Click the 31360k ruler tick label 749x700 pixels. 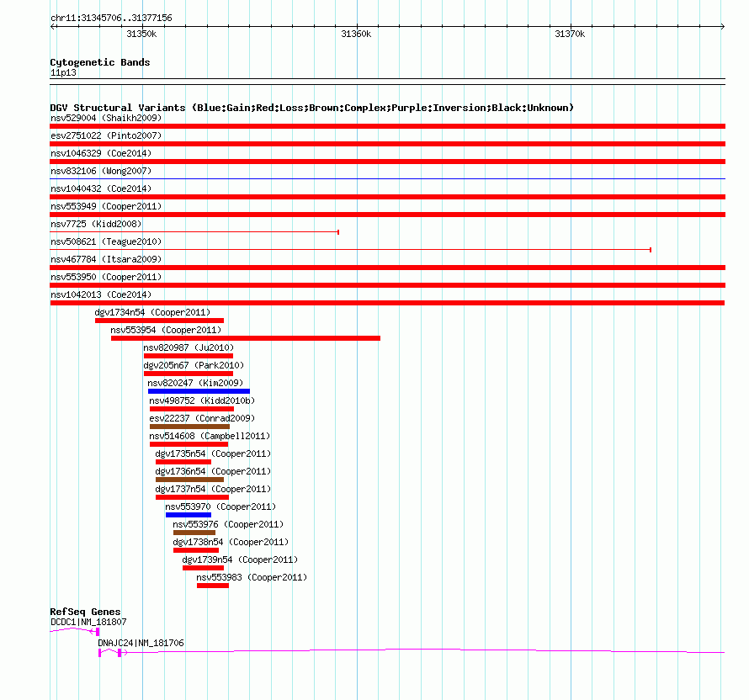356,34
